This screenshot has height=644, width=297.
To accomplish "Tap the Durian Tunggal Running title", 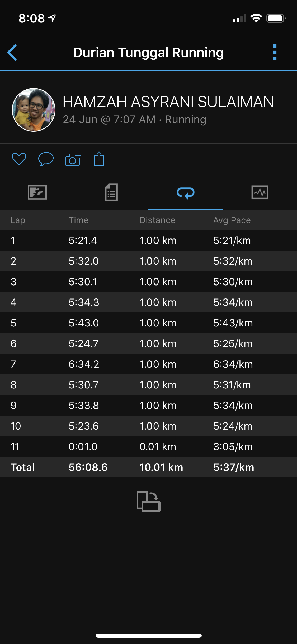I will [x=148, y=52].
